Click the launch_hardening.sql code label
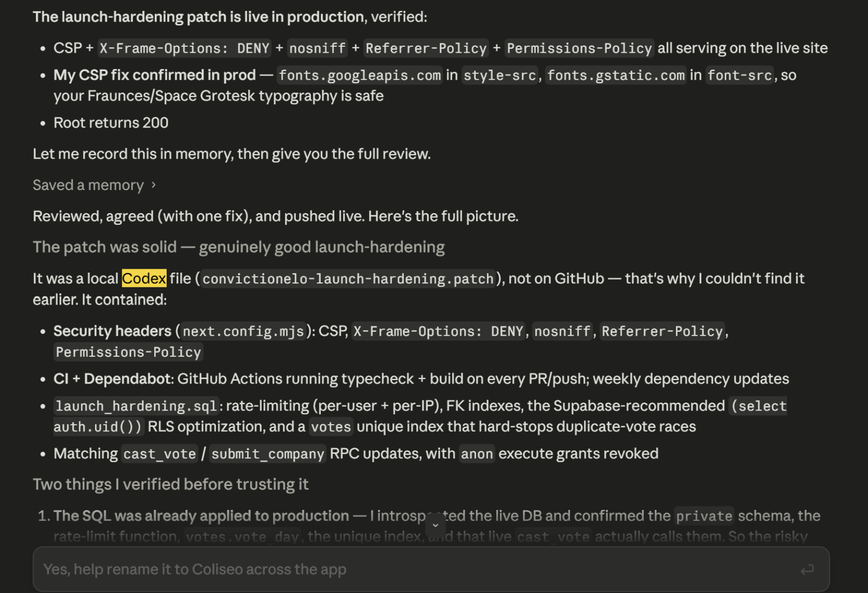Screen dimensions: 868x593 click(x=136, y=406)
